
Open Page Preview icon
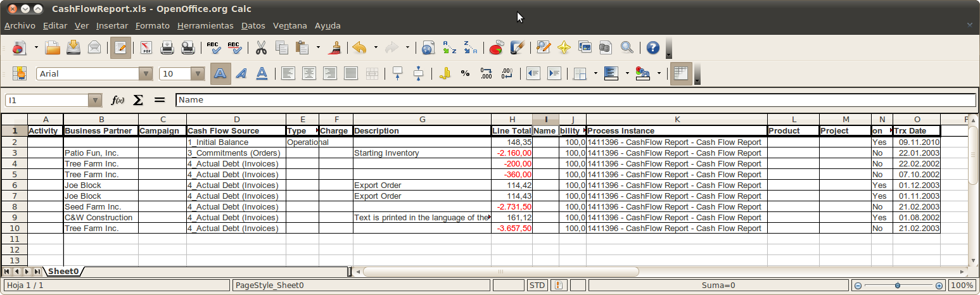point(188,47)
